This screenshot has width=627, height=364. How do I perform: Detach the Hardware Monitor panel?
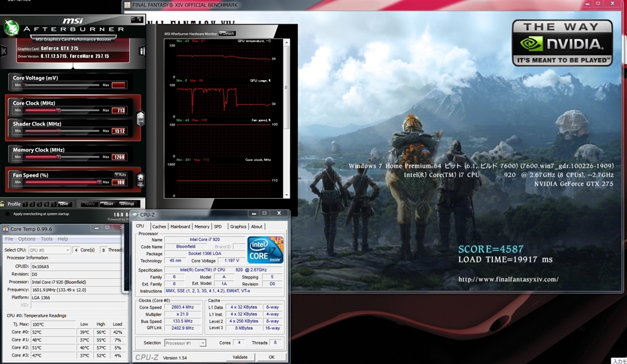227,34
